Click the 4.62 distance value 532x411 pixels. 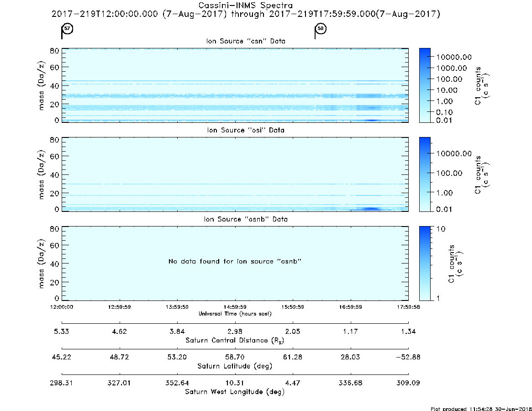coord(120,332)
